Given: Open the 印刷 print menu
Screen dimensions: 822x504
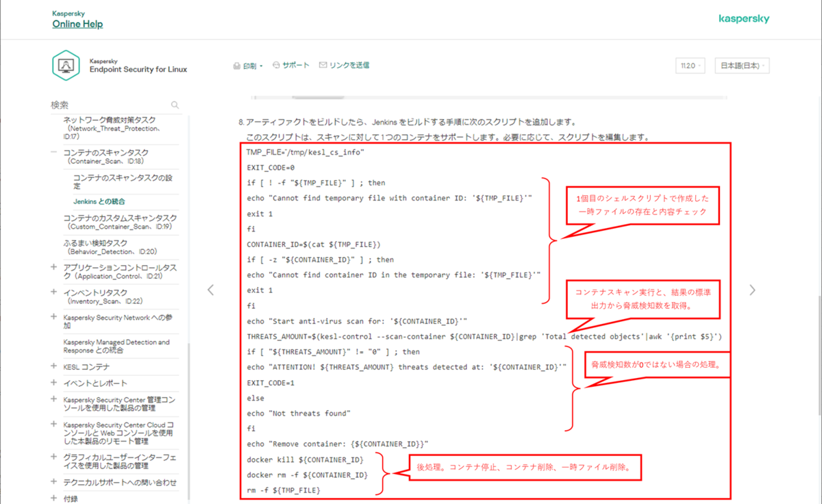Looking at the screenshot, I should [253, 66].
